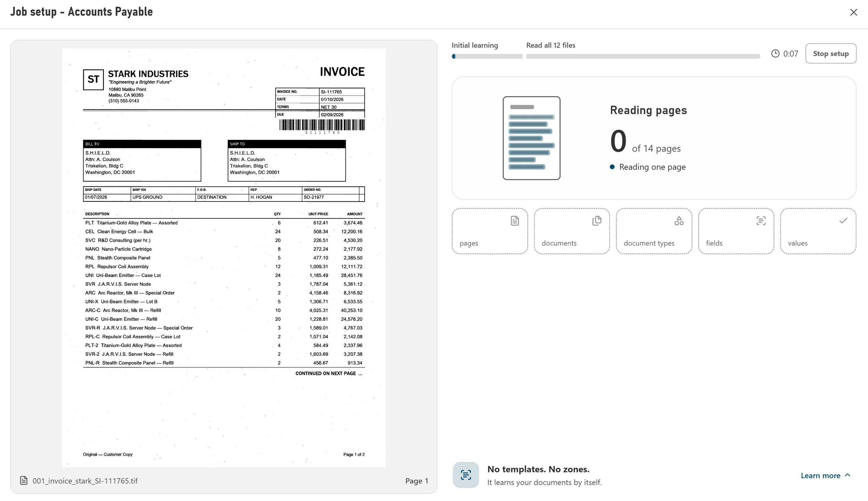Click the 'Read all 12 files' stage label
This screenshot has height=501, width=868.
(x=550, y=45)
